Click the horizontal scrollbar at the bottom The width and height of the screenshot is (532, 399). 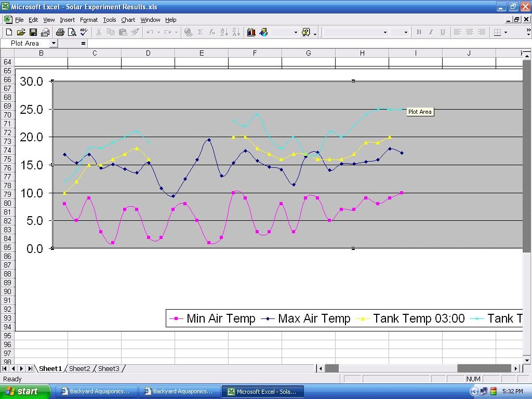[x=416, y=369]
